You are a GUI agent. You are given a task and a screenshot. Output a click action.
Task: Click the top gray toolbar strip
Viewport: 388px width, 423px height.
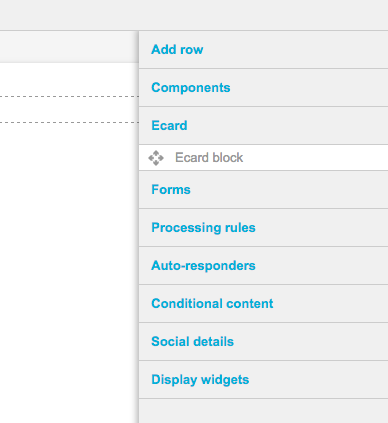click(194, 15)
